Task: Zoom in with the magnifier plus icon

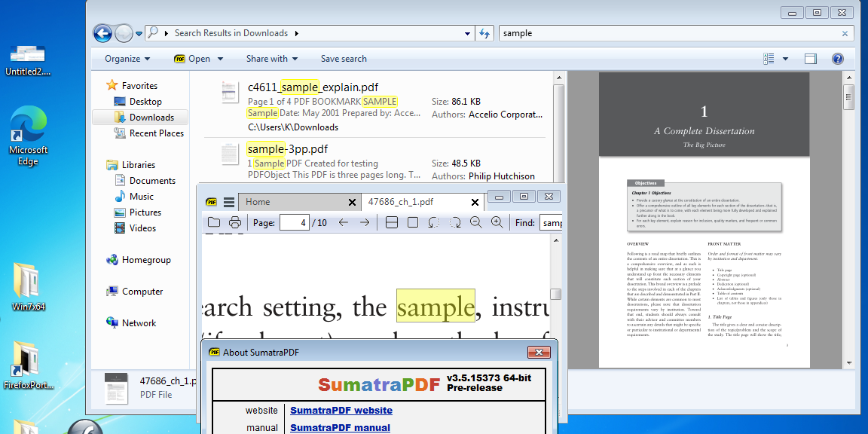Action: pos(497,222)
